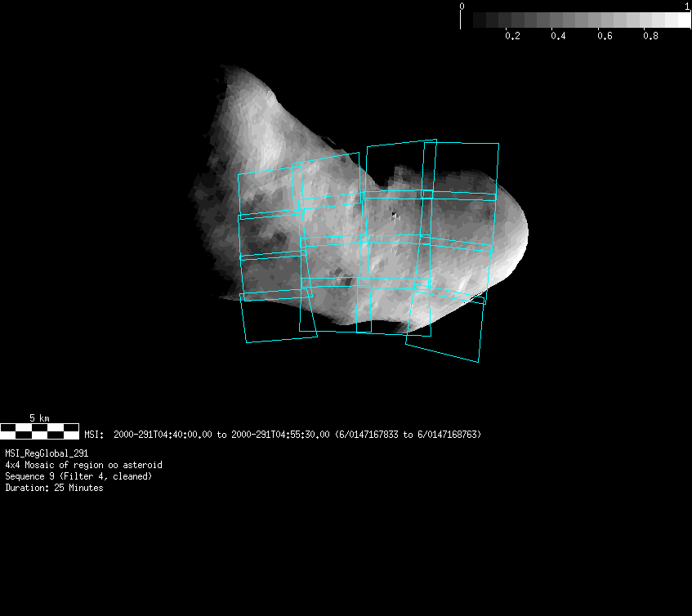Click the 0.2 tick label on colorbar

tap(512, 37)
